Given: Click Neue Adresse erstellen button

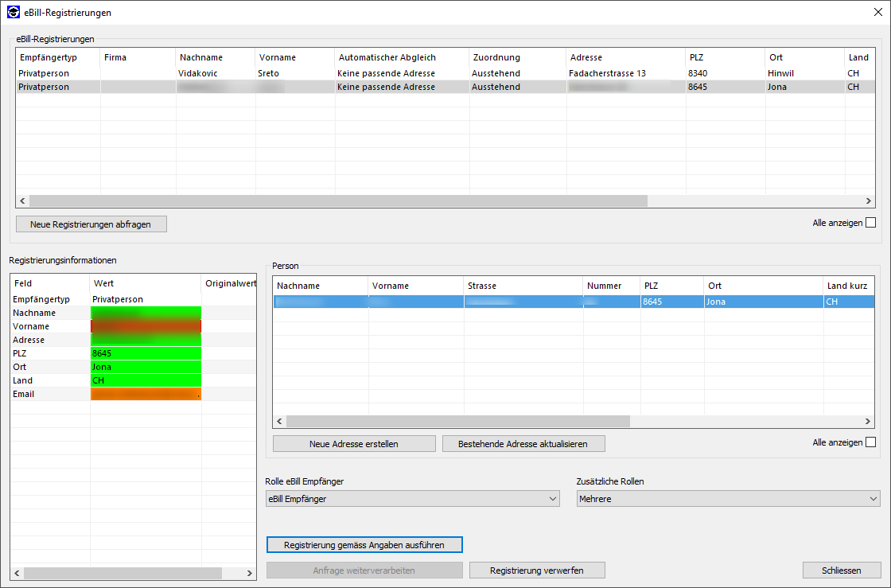Looking at the screenshot, I should (354, 444).
